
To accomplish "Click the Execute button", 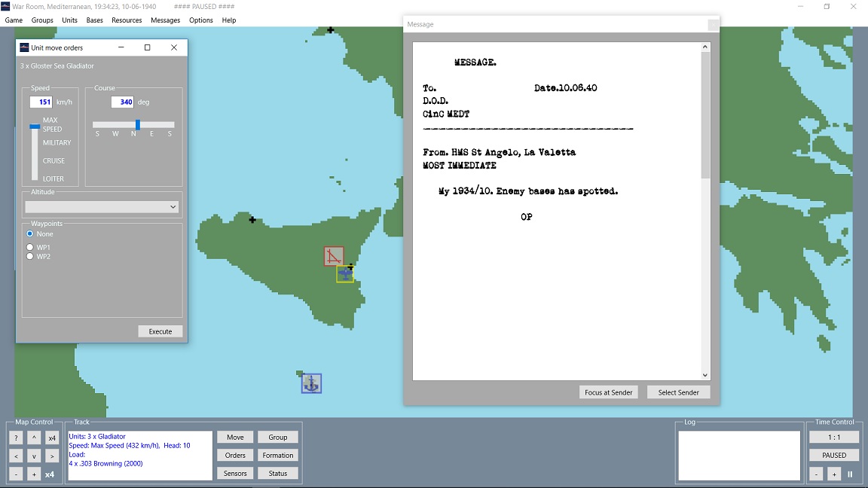I will 160,331.
